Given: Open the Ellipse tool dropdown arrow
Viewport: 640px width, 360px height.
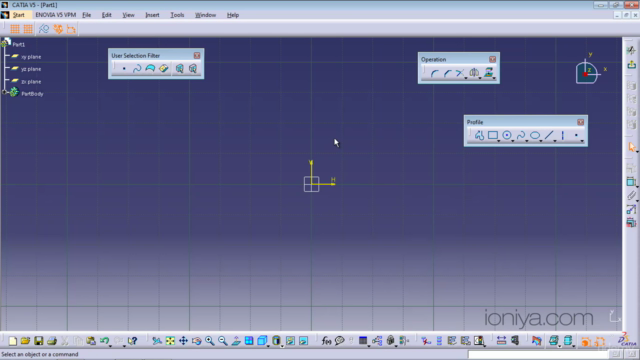Looking at the screenshot, I should coord(541,141).
